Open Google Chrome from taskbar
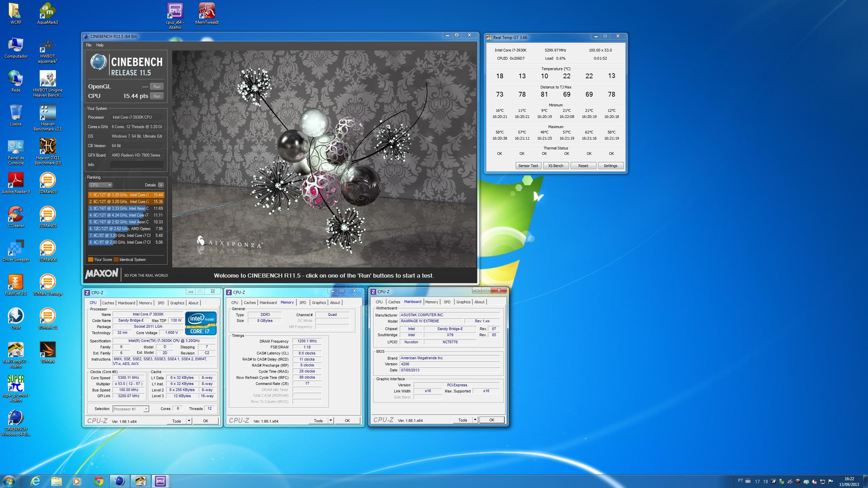868x488 pixels. (x=99, y=481)
